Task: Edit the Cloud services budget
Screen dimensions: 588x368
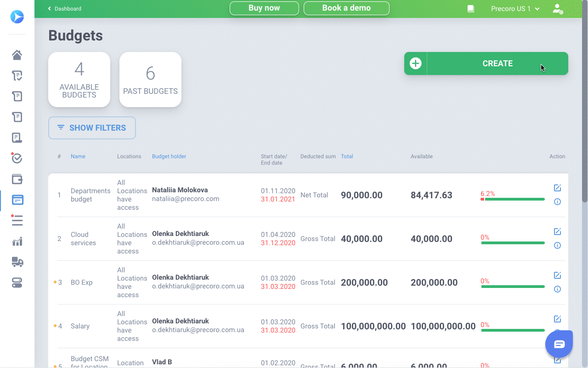Action: pos(557,231)
